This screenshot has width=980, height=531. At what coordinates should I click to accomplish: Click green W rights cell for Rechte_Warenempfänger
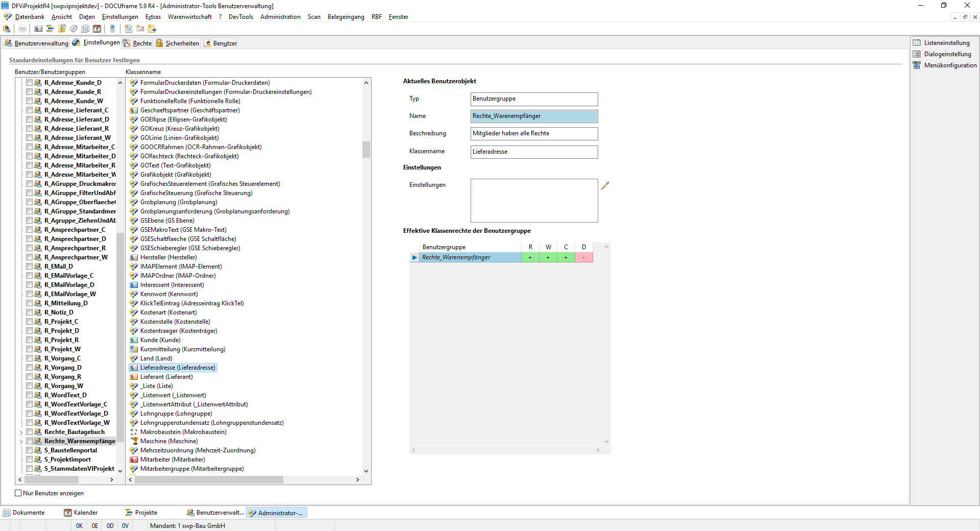pyautogui.click(x=548, y=257)
